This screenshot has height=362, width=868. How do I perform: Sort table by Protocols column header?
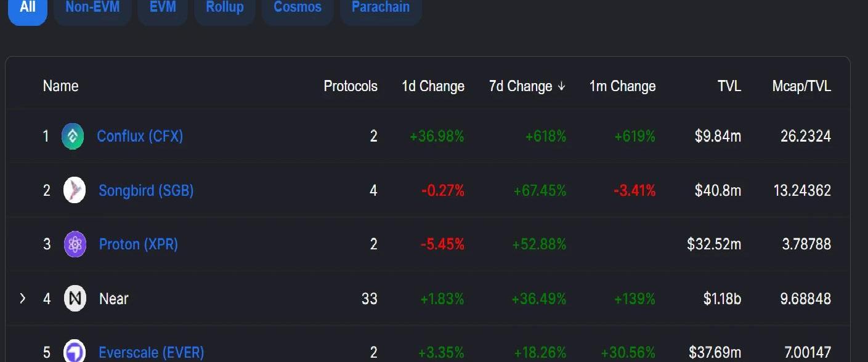(351, 86)
